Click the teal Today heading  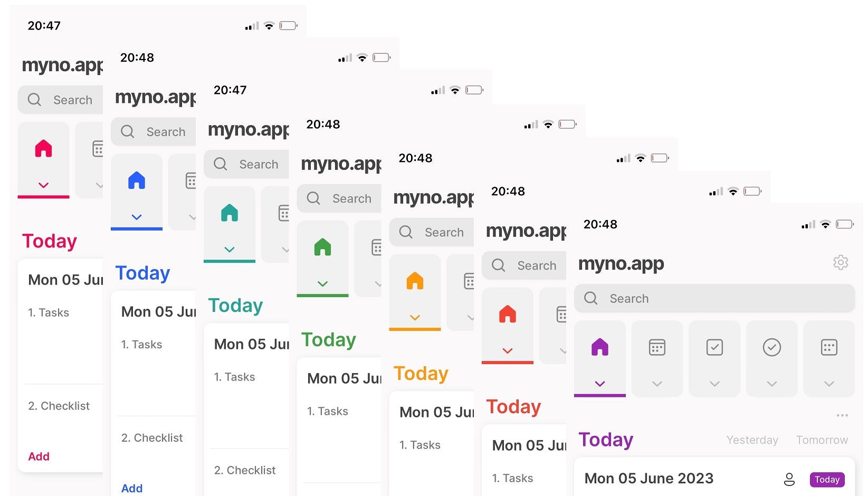[235, 306]
